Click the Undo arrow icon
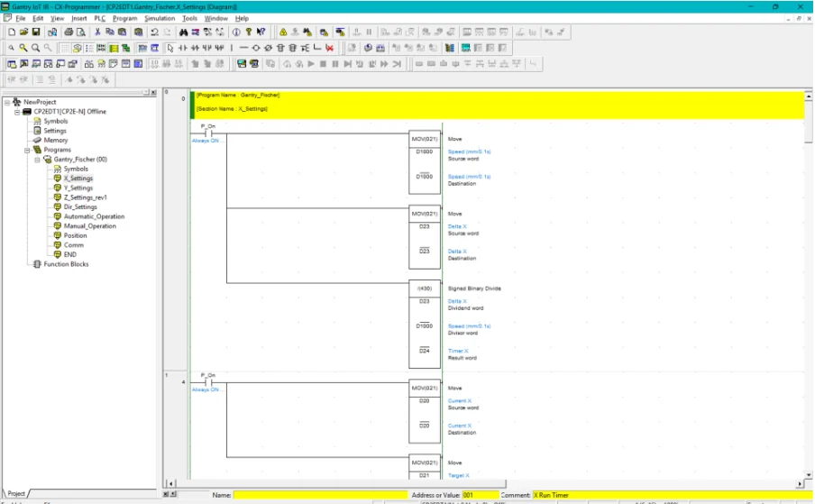The height and width of the screenshot is (504, 815). coord(154,32)
